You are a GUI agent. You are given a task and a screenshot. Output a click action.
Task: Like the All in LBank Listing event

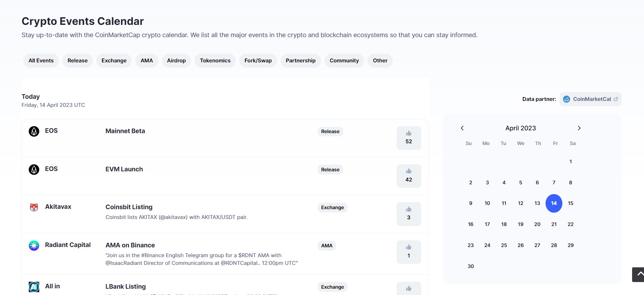[x=409, y=288]
